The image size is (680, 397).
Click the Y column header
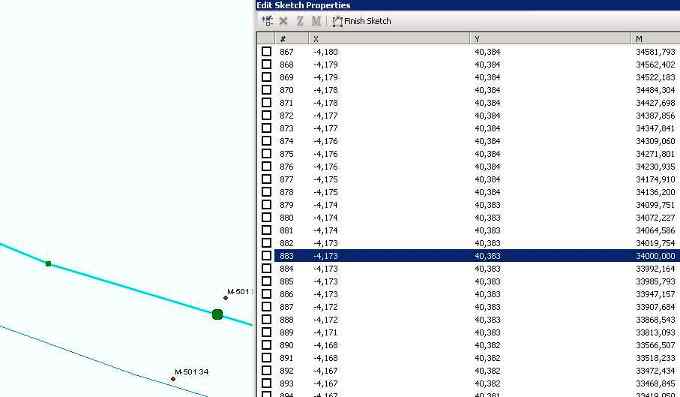tap(550, 39)
